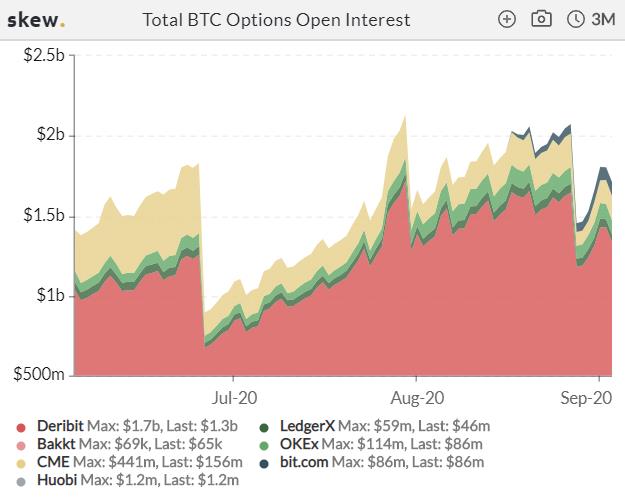The height and width of the screenshot is (497, 625).
Task: Click the Total BTC Options Open Interest title
Action: tap(276, 20)
